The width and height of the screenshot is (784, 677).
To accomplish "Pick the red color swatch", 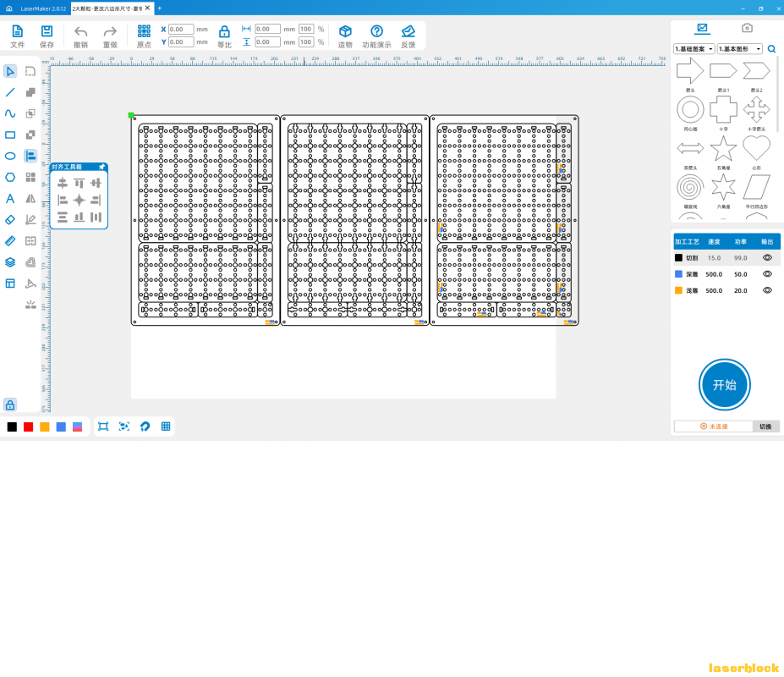I will tap(29, 427).
